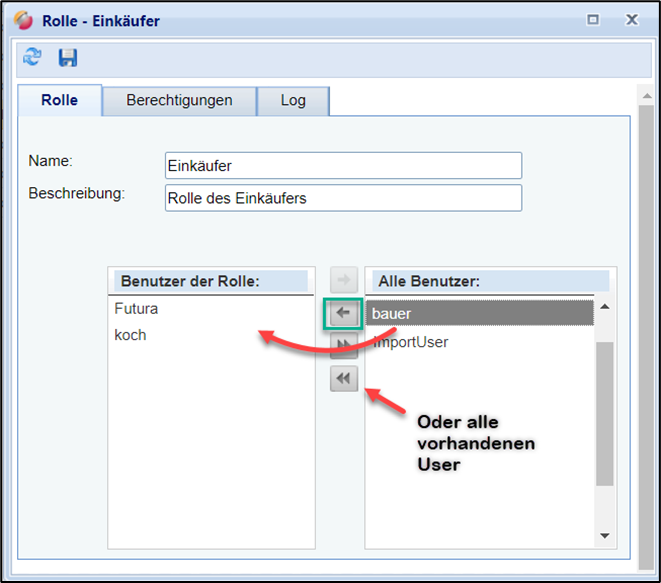Click the double left arrow button
The image size is (661, 583).
[343, 378]
